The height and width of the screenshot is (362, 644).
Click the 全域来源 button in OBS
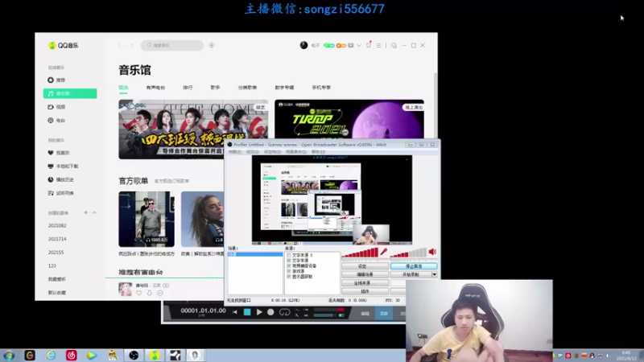(365, 283)
